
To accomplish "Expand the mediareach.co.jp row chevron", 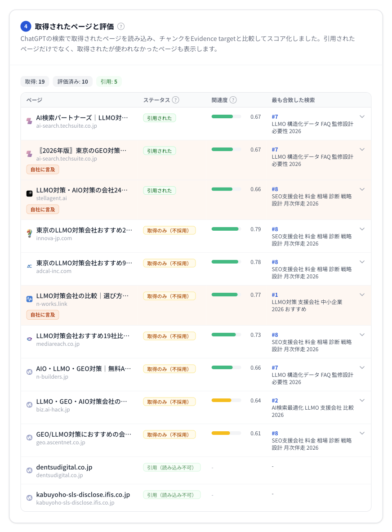I will (x=362, y=335).
